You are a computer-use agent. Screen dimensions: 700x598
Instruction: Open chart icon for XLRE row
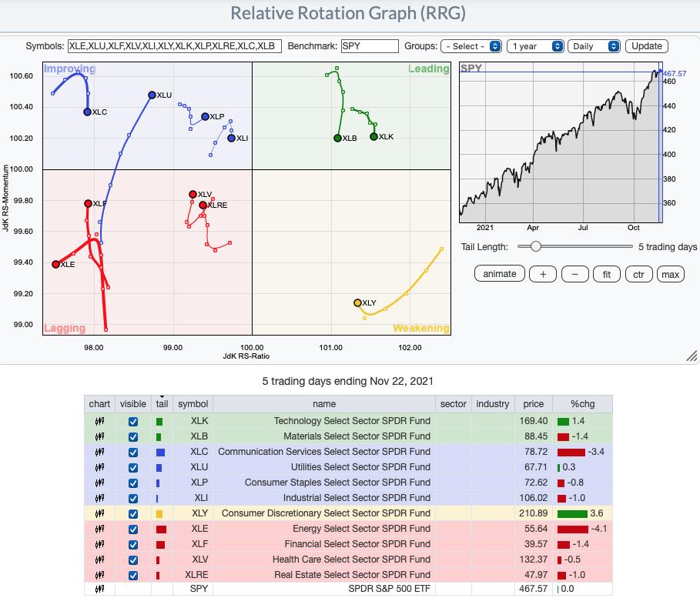coord(99,575)
